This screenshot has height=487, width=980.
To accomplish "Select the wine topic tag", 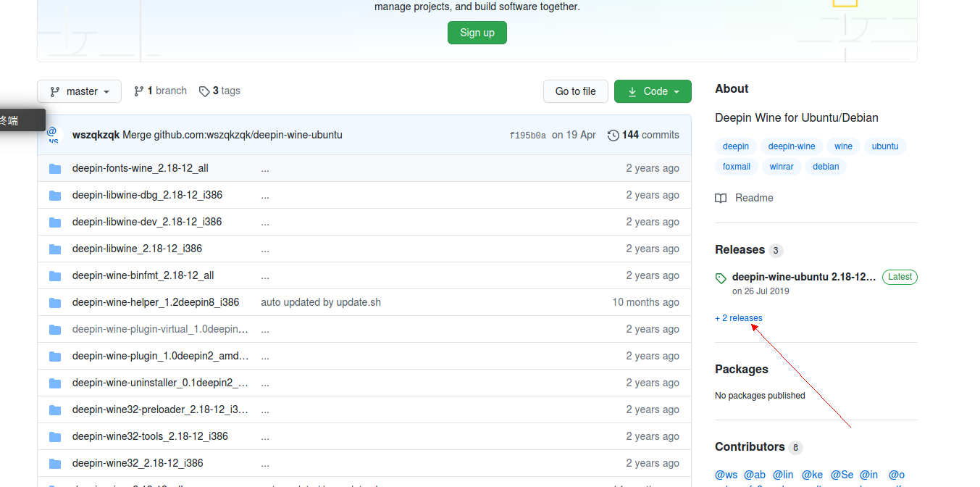I will pos(844,146).
